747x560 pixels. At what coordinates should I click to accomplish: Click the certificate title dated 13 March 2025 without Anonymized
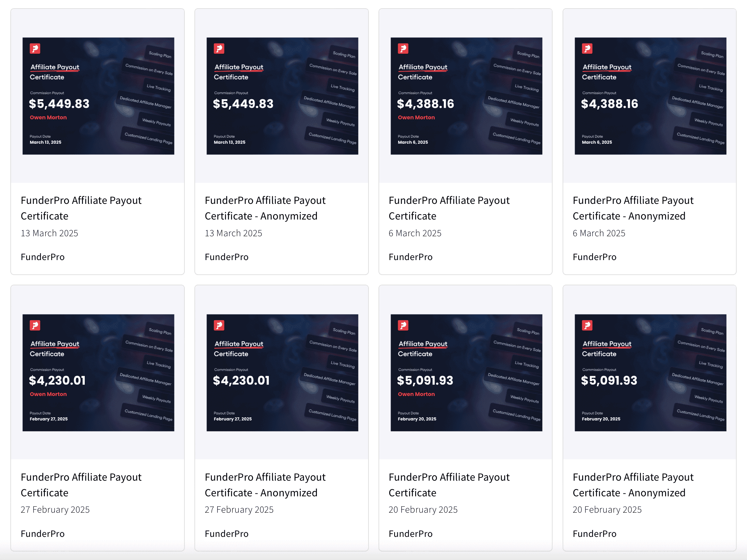click(x=81, y=208)
